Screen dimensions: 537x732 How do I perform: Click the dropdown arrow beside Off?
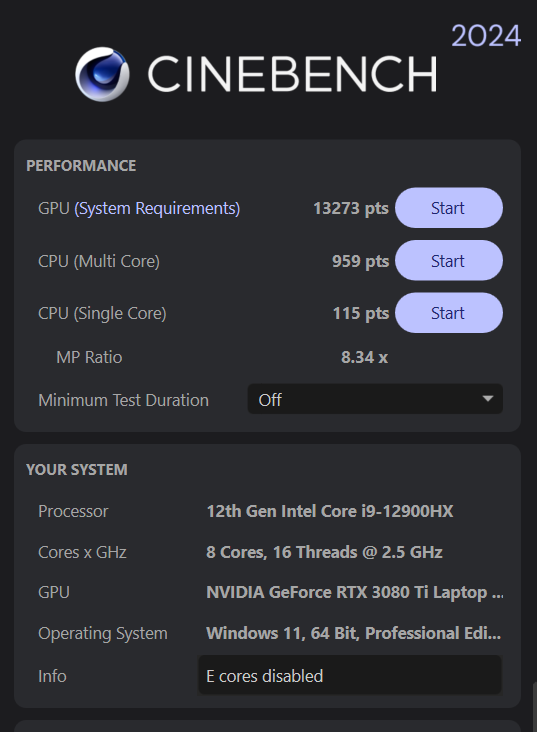click(x=488, y=399)
